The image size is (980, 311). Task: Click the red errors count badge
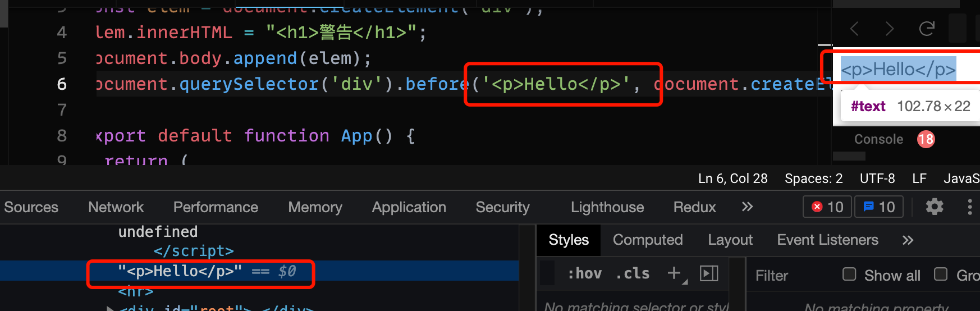click(x=828, y=207)
